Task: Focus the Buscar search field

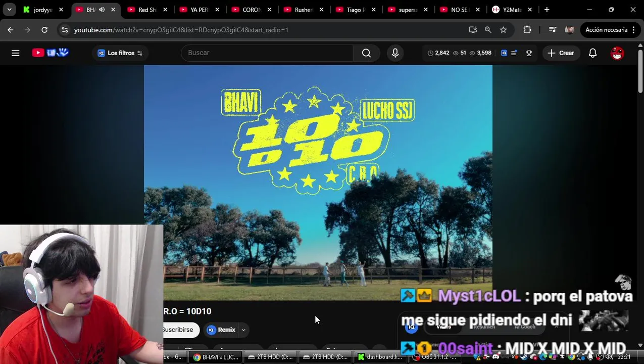Action: 267,53
